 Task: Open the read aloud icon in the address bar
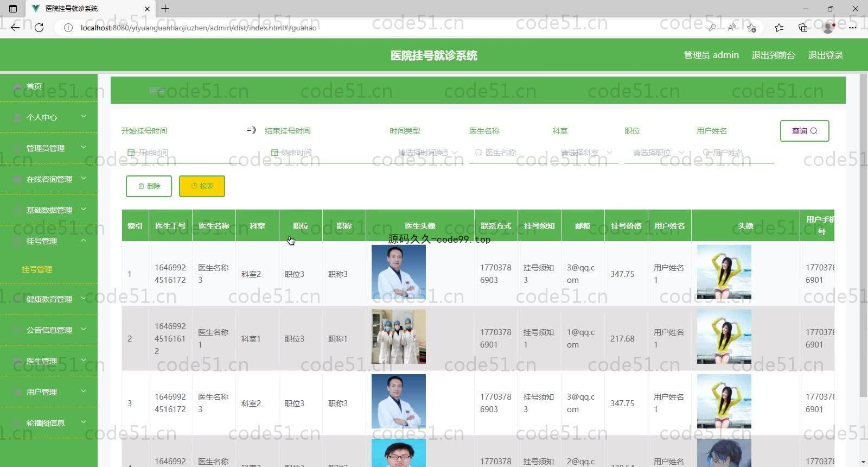732,28
